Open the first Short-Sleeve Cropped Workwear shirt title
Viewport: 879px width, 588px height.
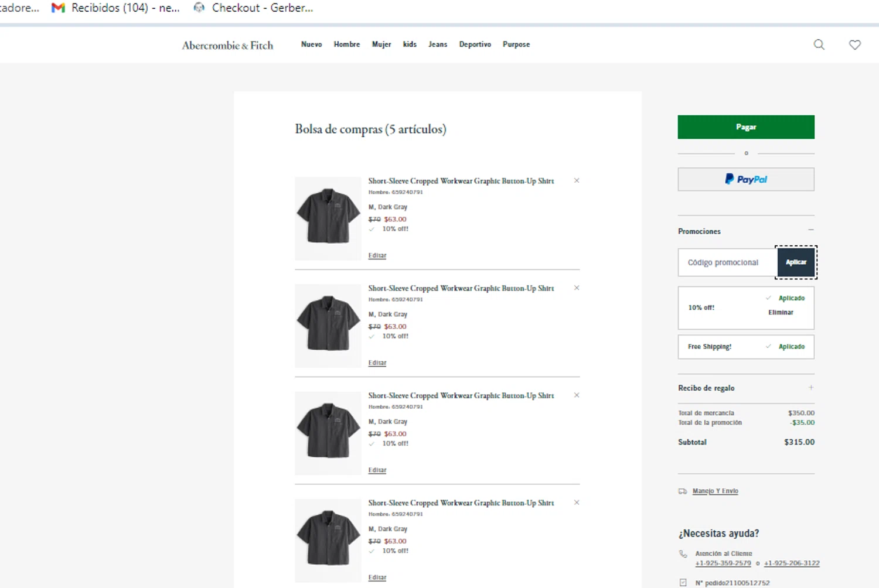[461, 181]
